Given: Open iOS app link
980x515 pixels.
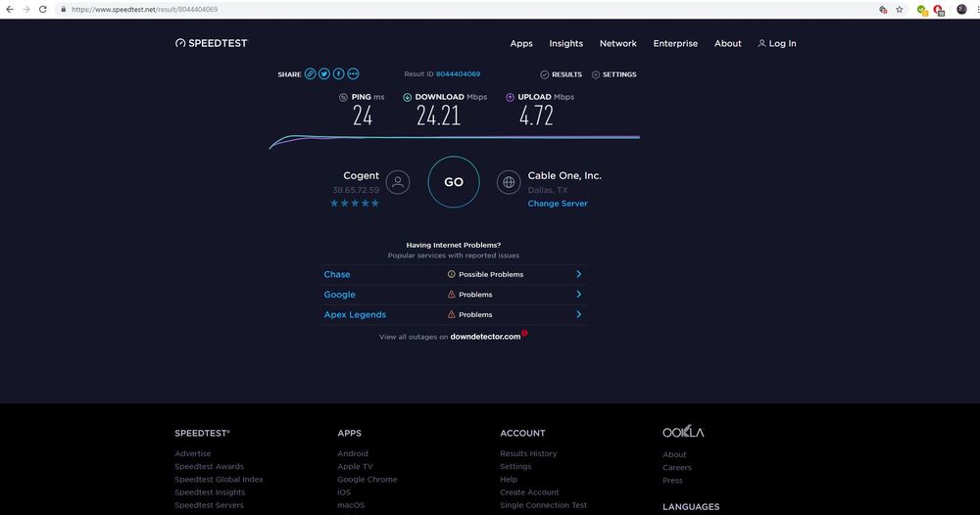Looking at the screenshot, I should 344,492.
